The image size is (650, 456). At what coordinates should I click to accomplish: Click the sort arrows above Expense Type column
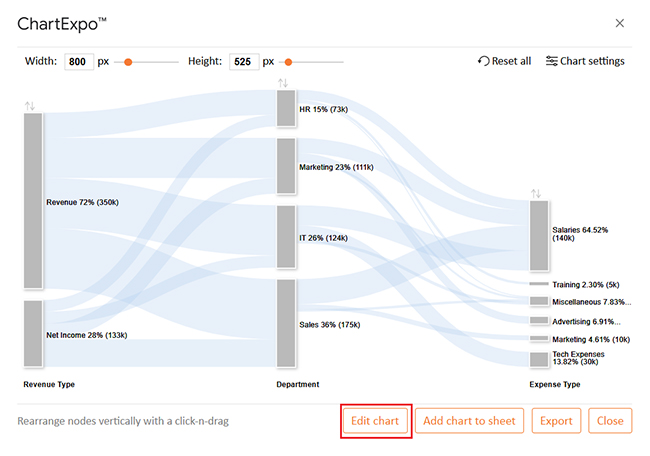click(x=536, y=194)
